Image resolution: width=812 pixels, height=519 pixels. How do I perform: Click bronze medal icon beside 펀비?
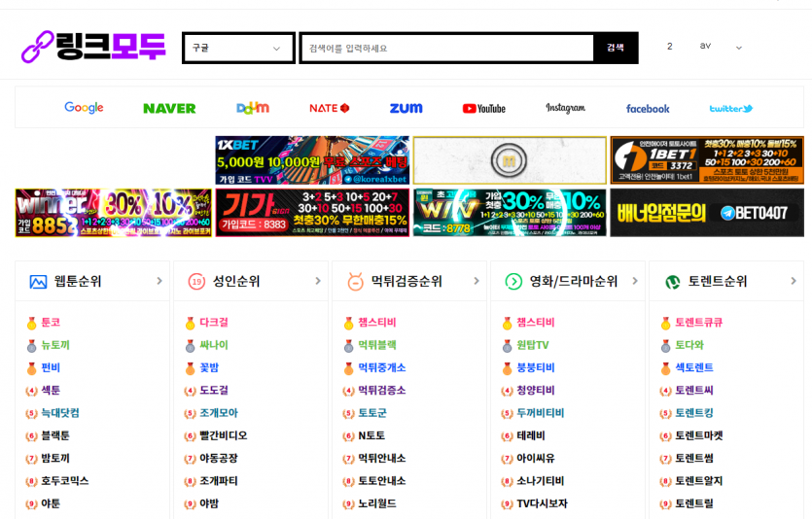click(31, 368)
